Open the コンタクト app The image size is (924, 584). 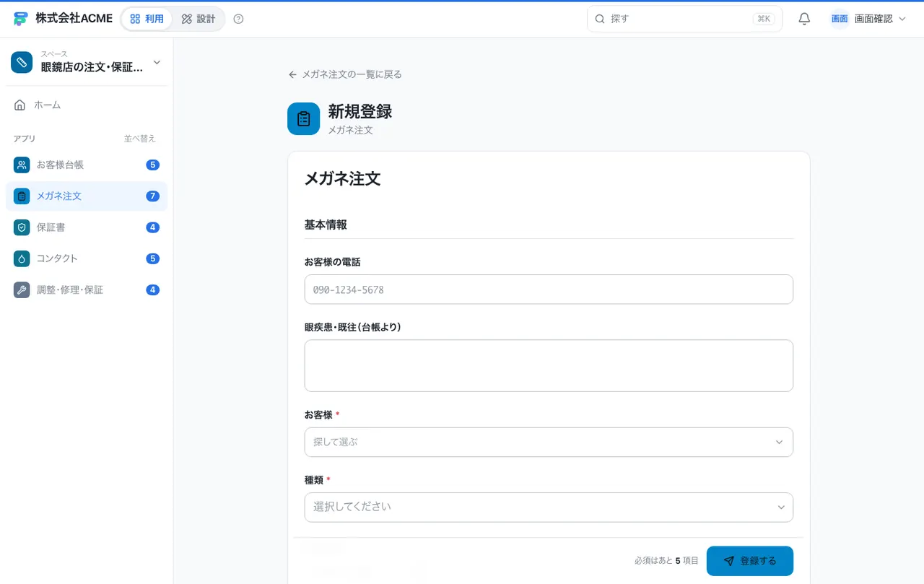(x=87, y=258)
